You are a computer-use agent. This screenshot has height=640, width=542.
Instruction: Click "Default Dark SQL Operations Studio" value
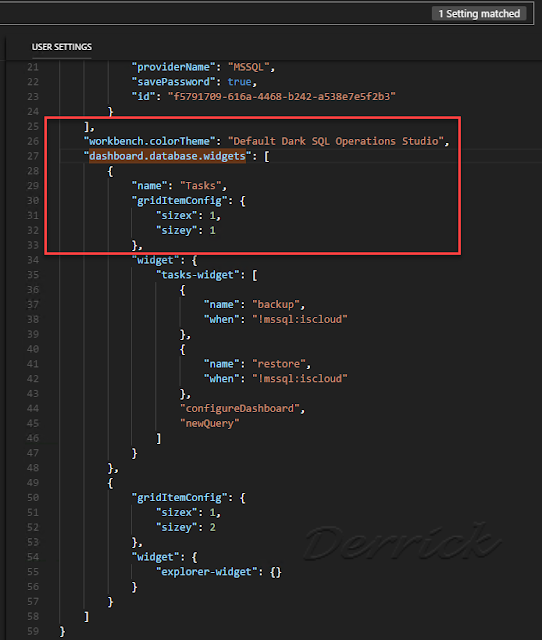pos(335,141)
